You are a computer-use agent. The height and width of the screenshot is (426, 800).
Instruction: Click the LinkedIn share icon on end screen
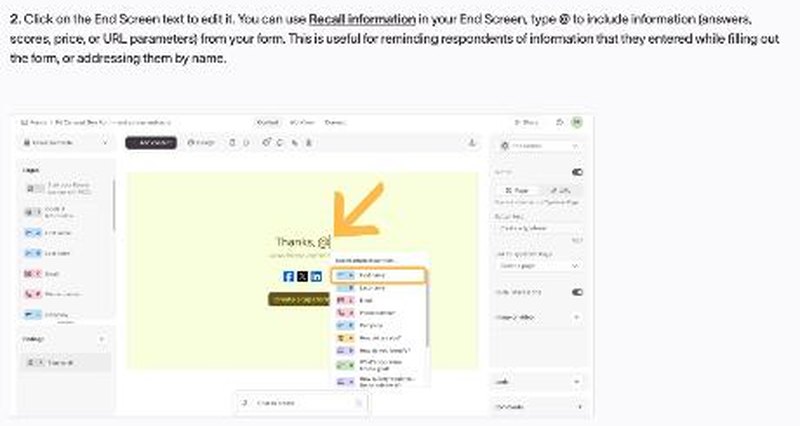(316, 276)
